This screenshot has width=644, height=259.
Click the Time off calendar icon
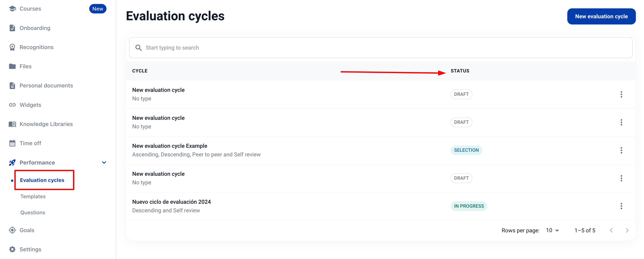(12, 143)
